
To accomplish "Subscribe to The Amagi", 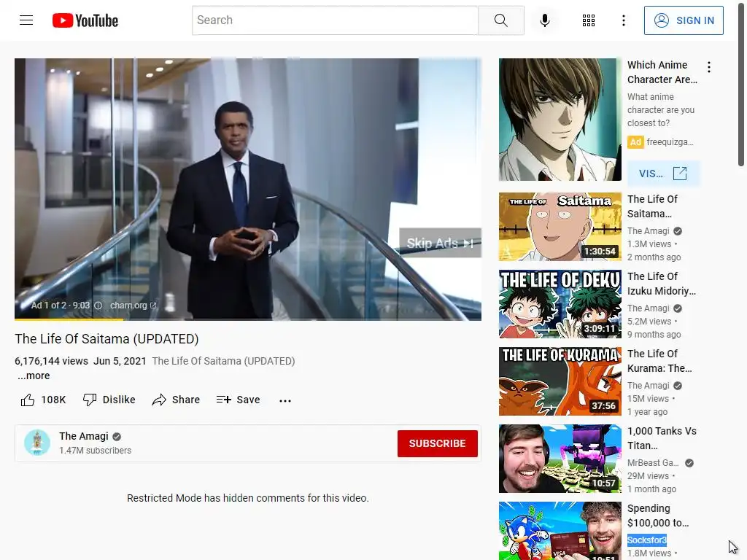I will pyautogui.click(x=438, y=443).
